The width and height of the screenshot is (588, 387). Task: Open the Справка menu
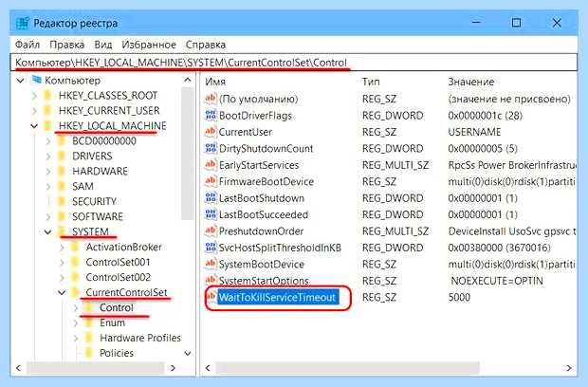pos(206,45)
